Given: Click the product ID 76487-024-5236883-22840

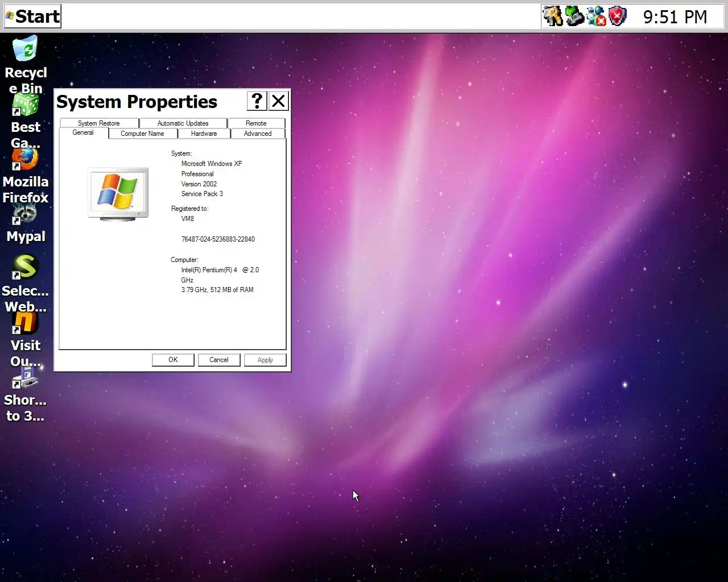Looking at the screenshot, I should pos(218,239).
